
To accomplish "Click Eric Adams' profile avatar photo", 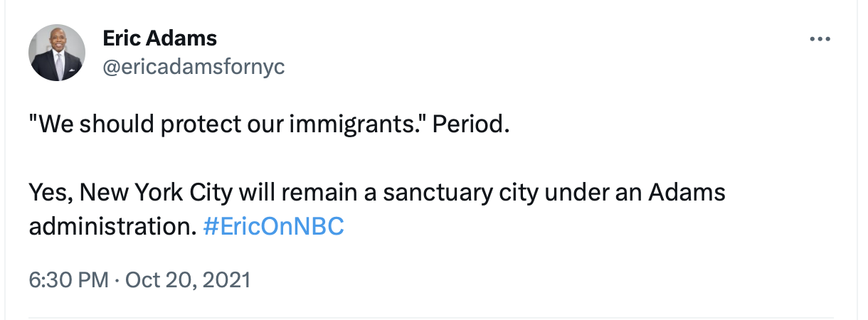I will [x=57, y=52].
